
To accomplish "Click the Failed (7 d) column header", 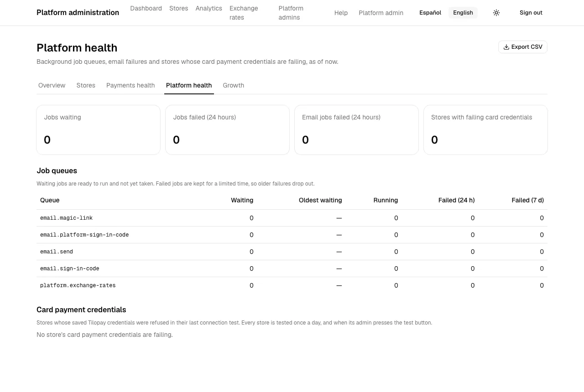I will pyautogui.click(x=527, y=200).
